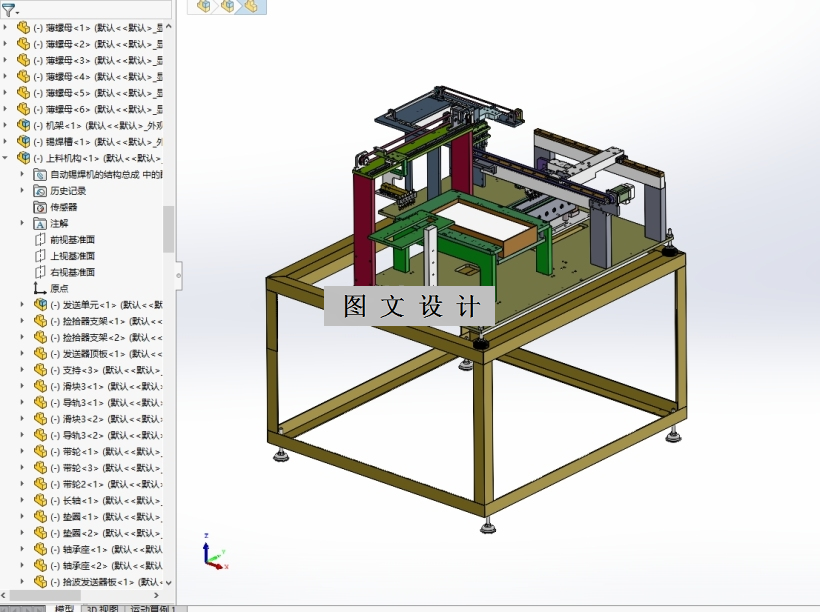Click the 发送器顶板<1> part icon

point(40,354)
